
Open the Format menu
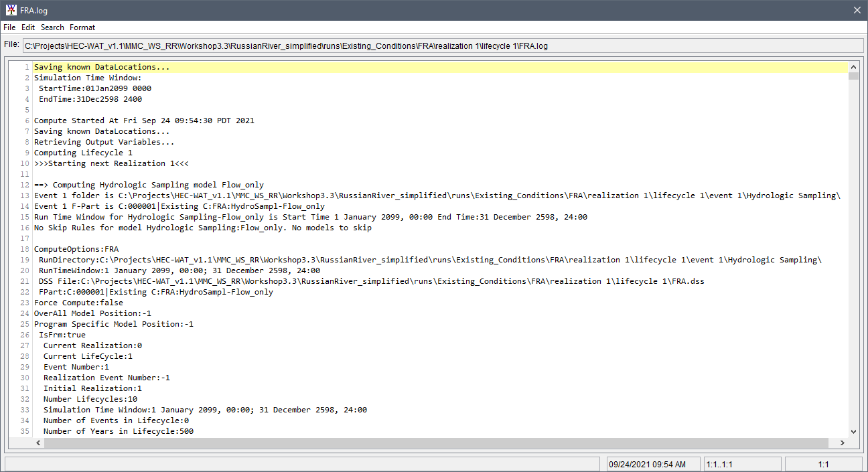tap(82, 27)
